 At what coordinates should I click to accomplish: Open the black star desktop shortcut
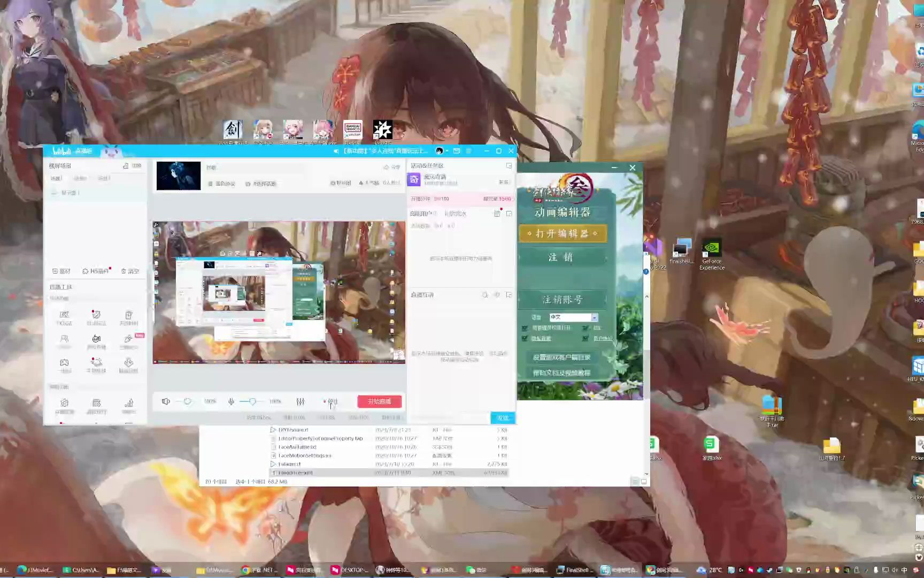click(x=382, y=132)
